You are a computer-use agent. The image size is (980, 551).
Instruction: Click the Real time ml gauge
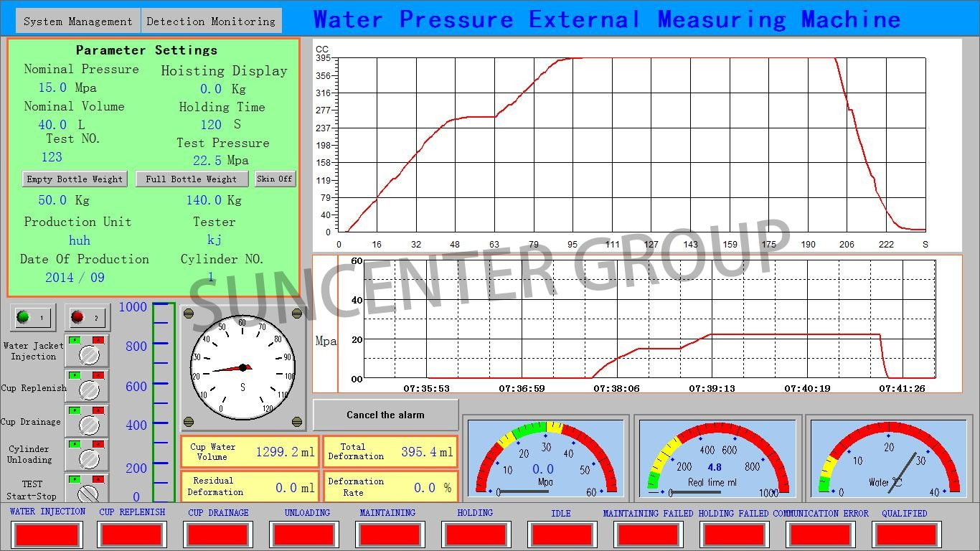click(717, 459)
